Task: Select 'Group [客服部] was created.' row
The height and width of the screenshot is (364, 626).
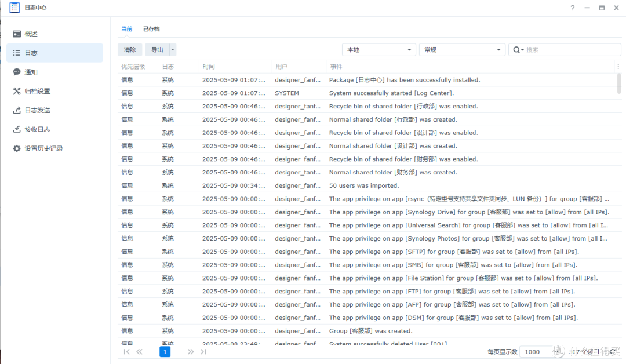Action: pos(370,331)
